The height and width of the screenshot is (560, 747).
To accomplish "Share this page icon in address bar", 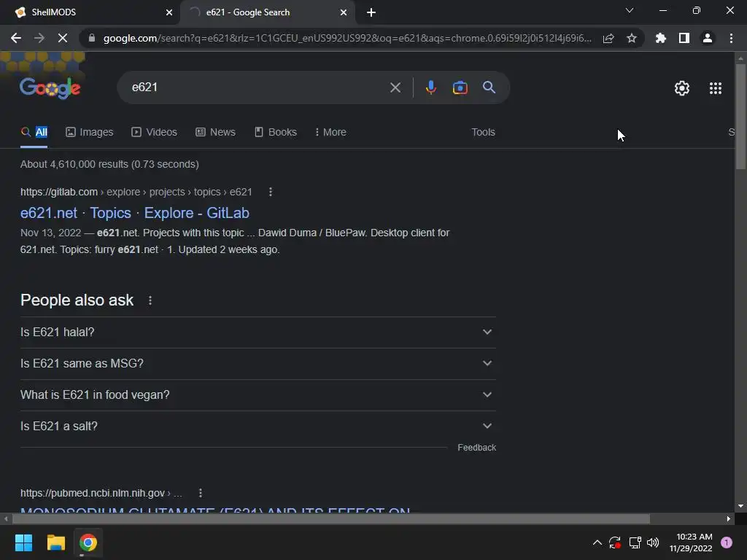I will point(608,38).
